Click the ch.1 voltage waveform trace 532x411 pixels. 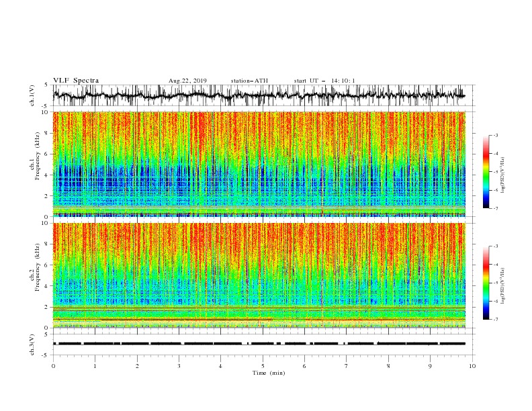tap(259, 95)
